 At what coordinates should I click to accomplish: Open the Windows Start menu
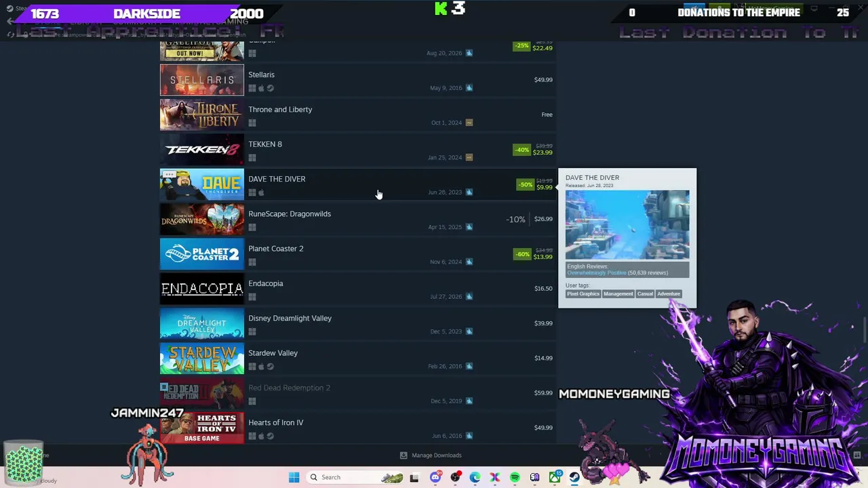pyautogui.click(x=294, y=477)
